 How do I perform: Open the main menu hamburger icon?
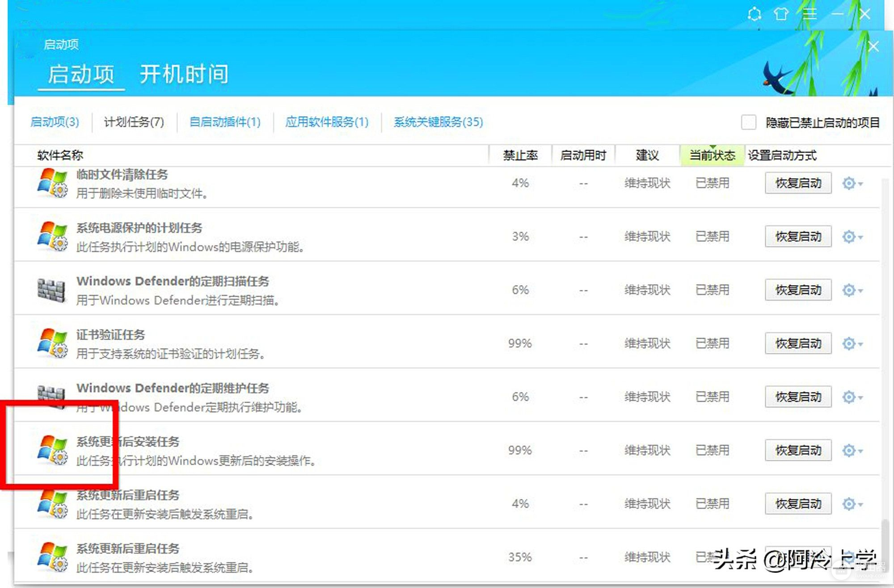pyautogui.click(x=809, y=14)
